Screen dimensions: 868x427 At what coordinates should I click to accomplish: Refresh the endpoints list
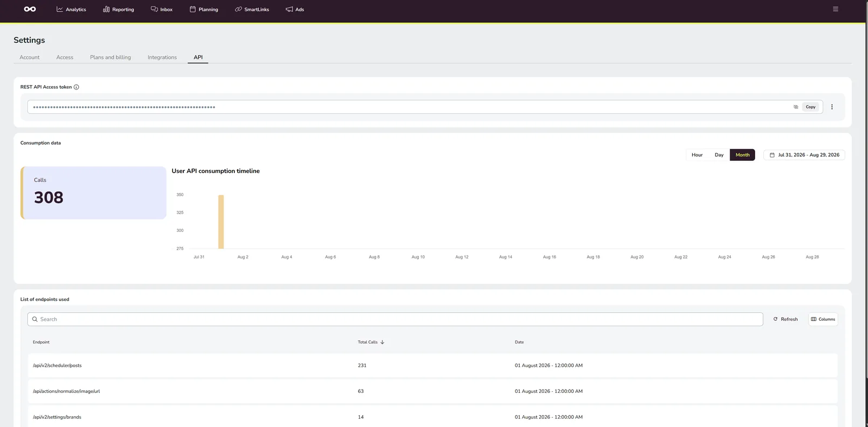pos(785,319)
